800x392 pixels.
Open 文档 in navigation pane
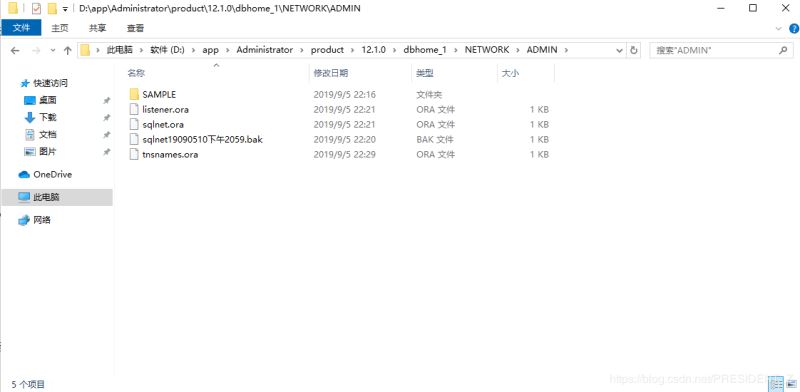pos(47,135)
